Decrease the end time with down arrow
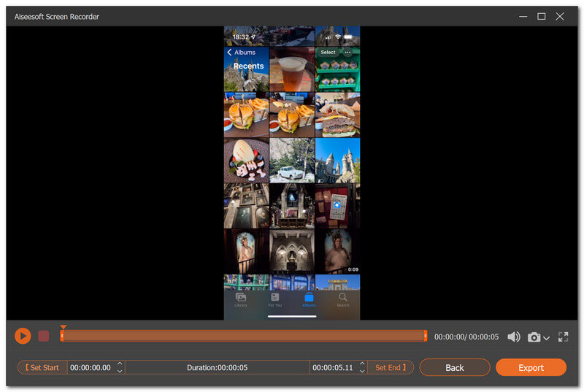 (362, 371)
